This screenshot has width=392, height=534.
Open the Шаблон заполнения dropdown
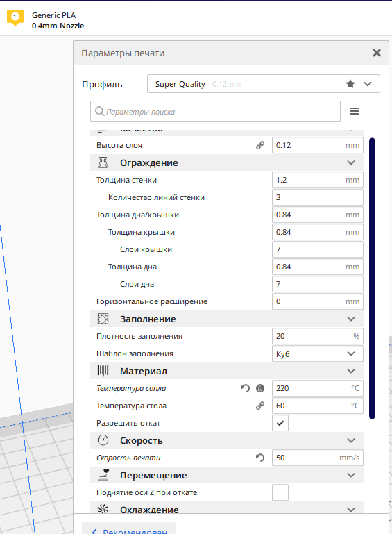point(318,353)
